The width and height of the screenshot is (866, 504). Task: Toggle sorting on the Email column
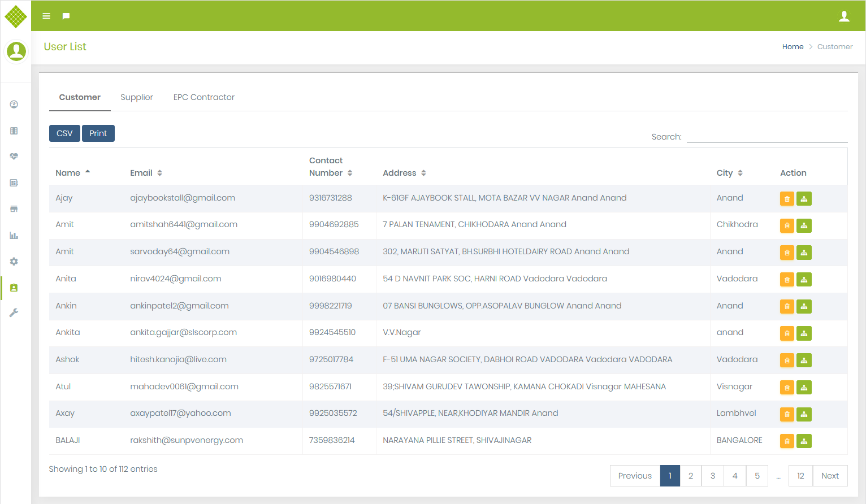pos(159,172)
